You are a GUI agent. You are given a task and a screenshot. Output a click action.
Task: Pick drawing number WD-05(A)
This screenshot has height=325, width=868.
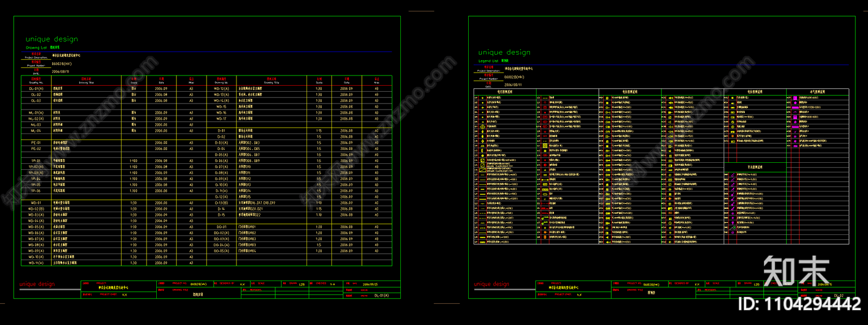(36, 227)
